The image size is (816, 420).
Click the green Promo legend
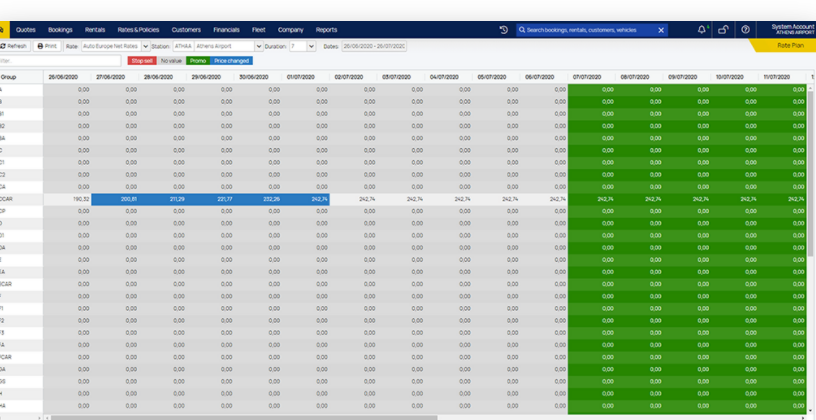coord(198,61)
